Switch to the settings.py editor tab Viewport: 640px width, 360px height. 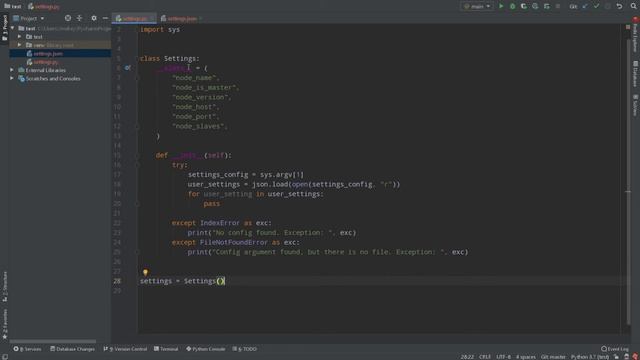(x=134, y=18)
